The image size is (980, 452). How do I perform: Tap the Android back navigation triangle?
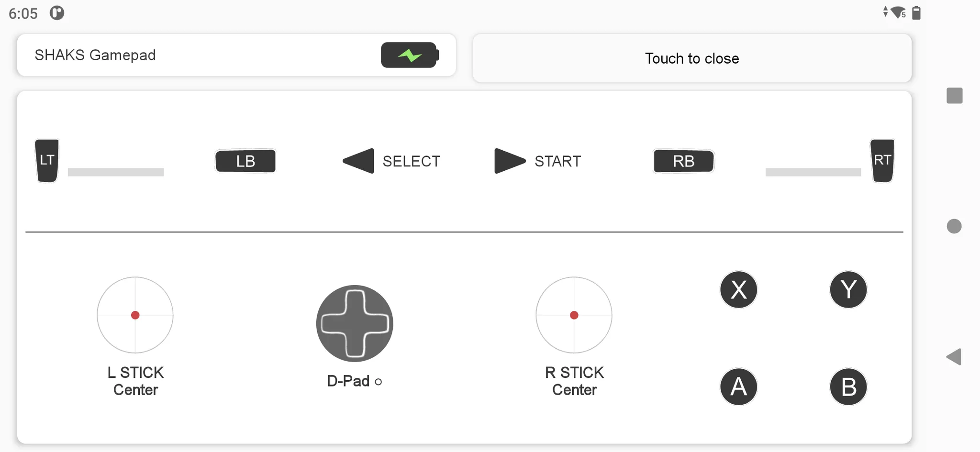pyautogui.click(x=954, y=357)
